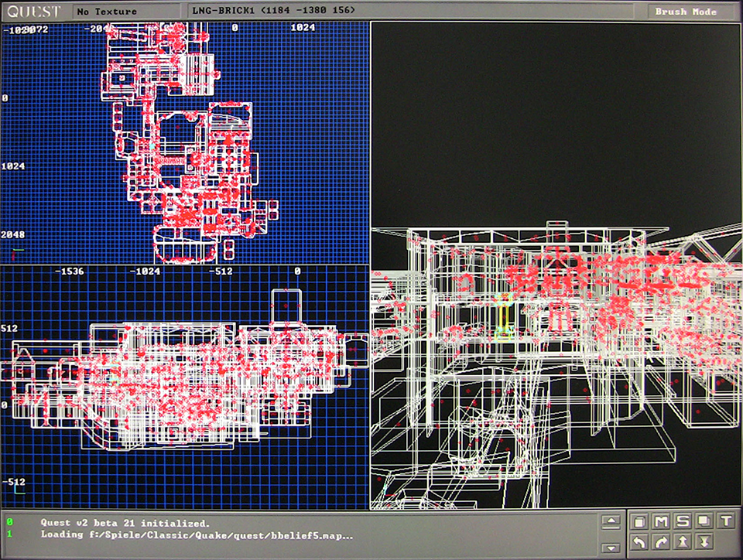
Task: Select the M tool button
Action: pos(661,521)
